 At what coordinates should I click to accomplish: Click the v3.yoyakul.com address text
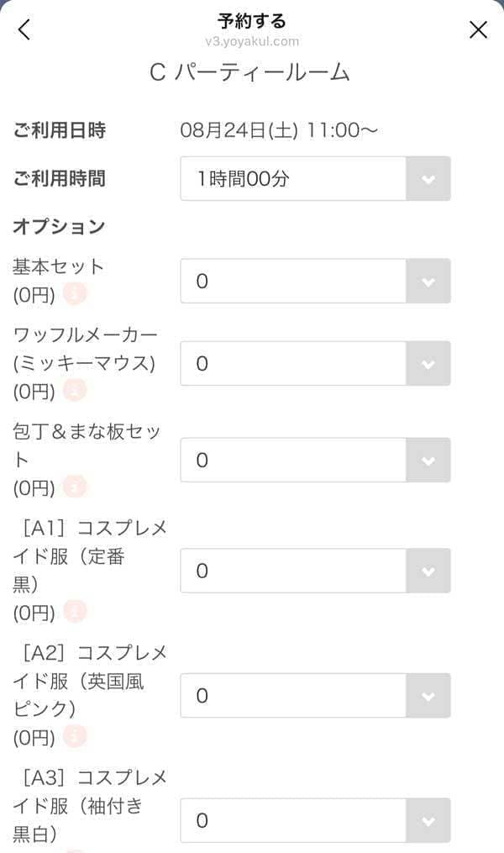(251, 41)
